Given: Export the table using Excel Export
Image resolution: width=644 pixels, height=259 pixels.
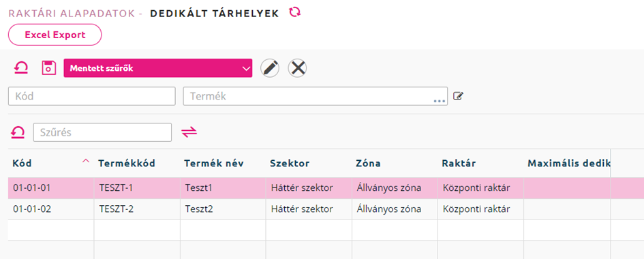Looking at the screenshot, I should pos(55,35).
